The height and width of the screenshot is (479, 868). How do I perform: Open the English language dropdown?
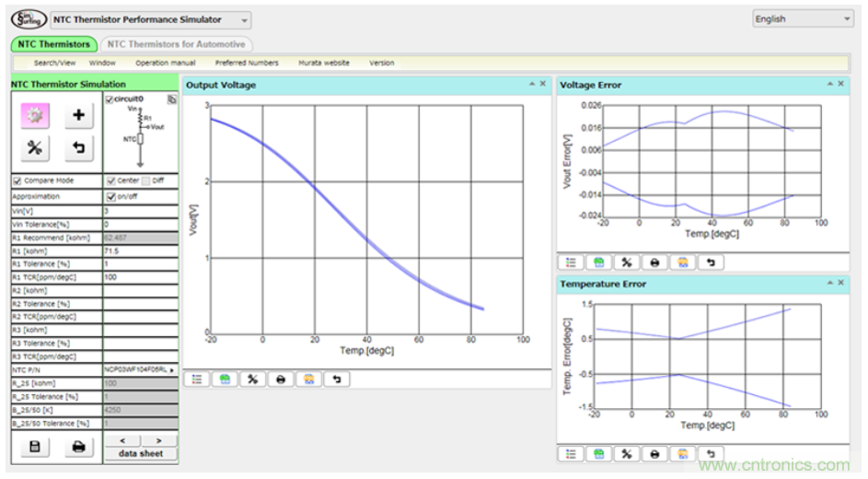pyautogui.click(x=804, y=18)
